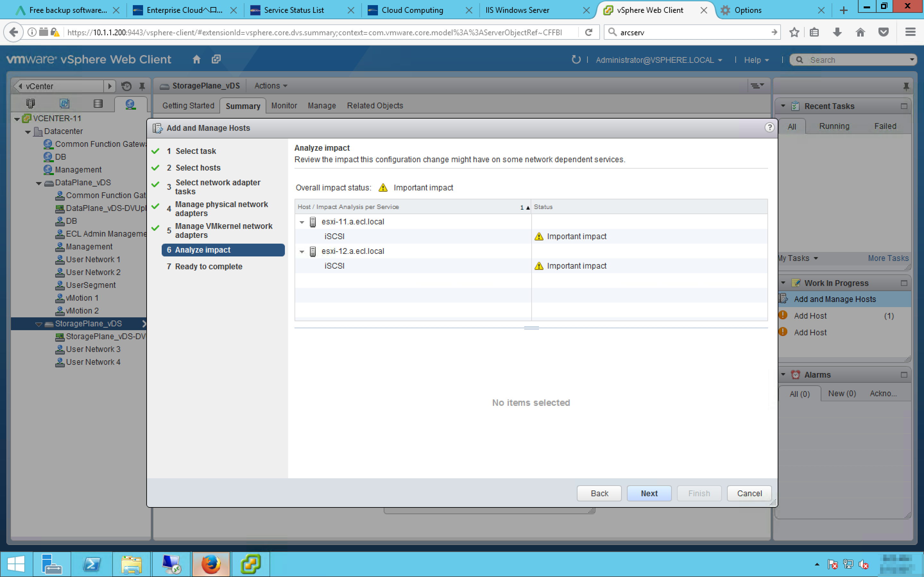Open the Administrator@VSPHERE.LOCAL dropdown
924x577 pixels.
(x=659, y=60)
